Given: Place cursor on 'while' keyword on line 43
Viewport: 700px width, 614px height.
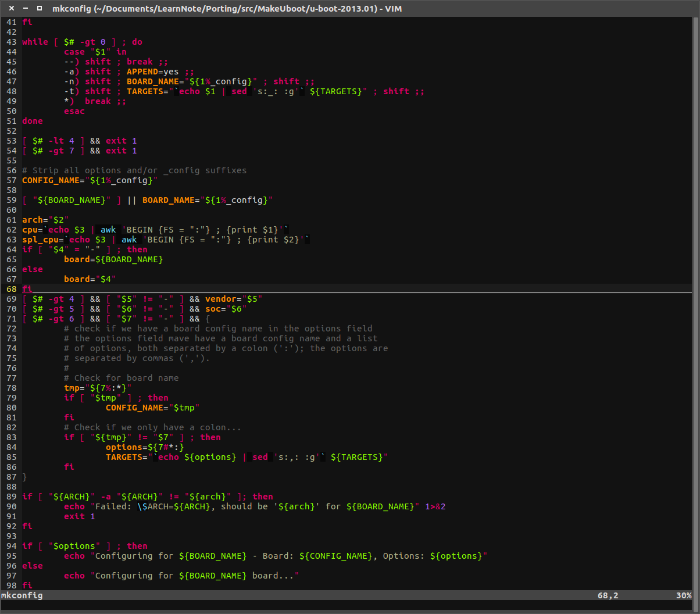Looking at the screenshot, I should (x=35, y=42).
